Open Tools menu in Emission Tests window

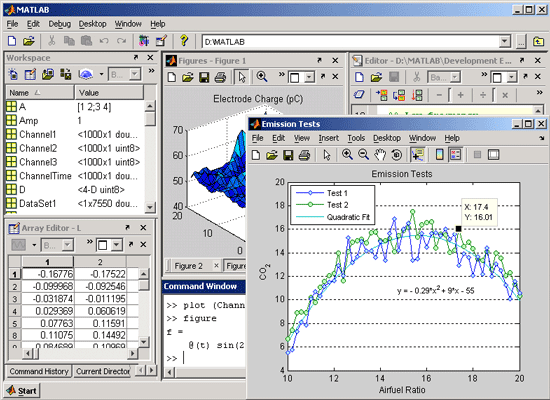click(x=356, y=138)
